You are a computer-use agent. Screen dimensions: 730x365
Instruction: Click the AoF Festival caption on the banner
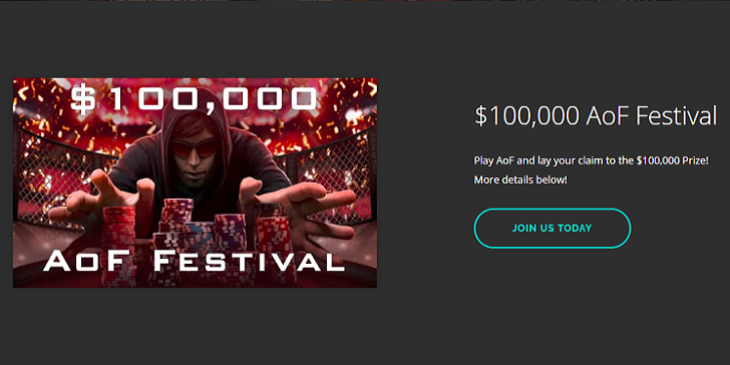(x=194, y=261)
